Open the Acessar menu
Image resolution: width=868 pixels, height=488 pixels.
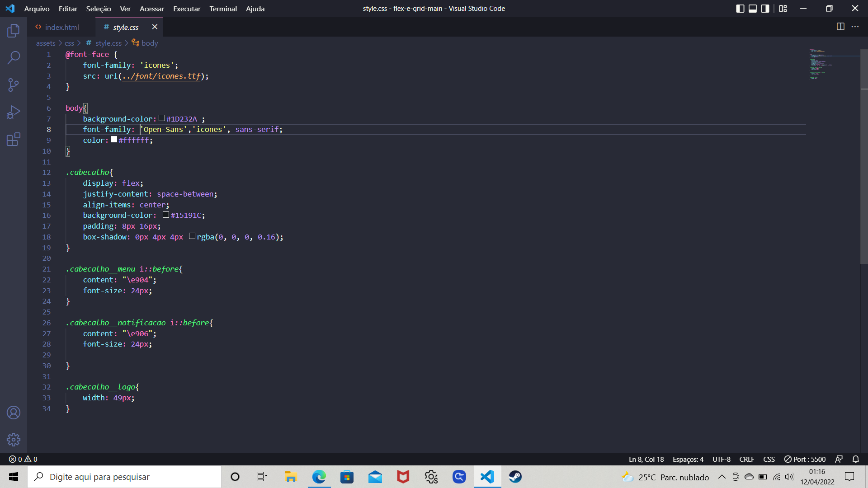point(152,9)
